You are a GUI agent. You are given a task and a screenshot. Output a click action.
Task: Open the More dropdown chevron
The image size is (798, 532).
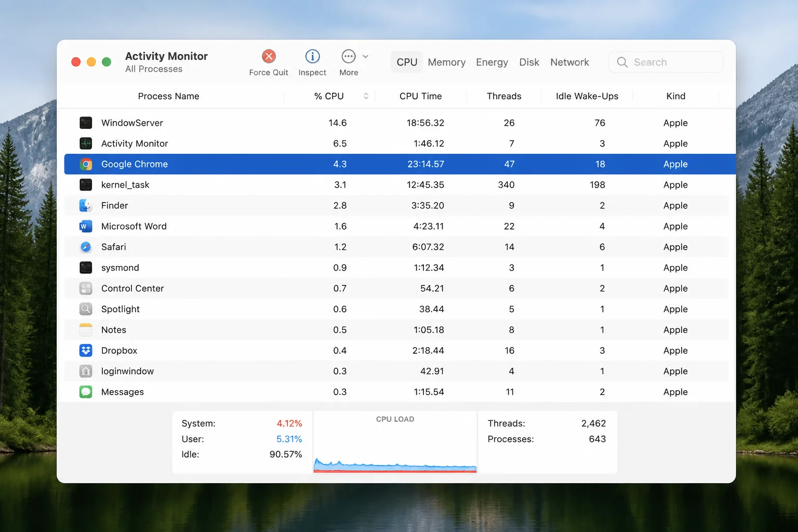(x=365, y=56)
